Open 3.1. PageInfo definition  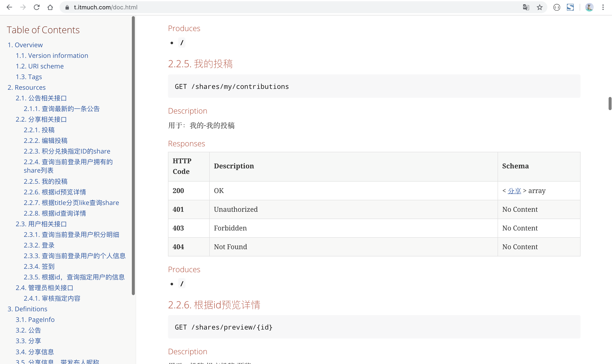click(x=35, y=320)
